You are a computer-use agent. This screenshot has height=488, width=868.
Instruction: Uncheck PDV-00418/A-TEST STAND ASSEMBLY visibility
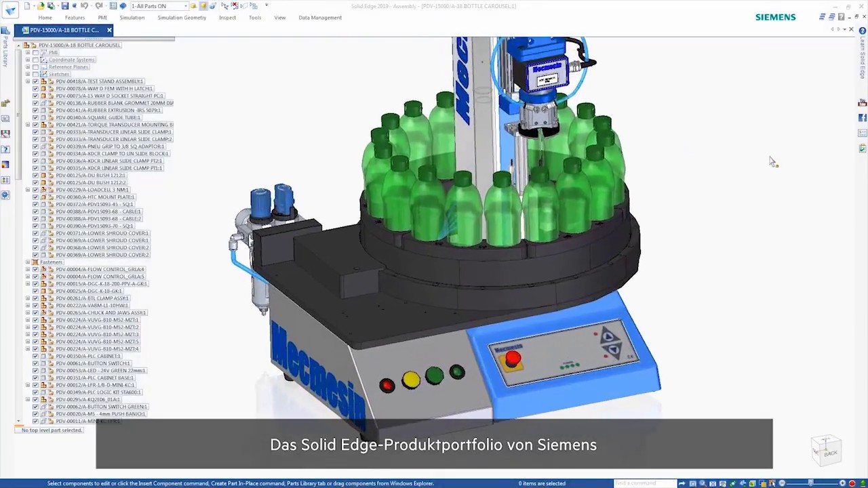(x=35, y=81)
